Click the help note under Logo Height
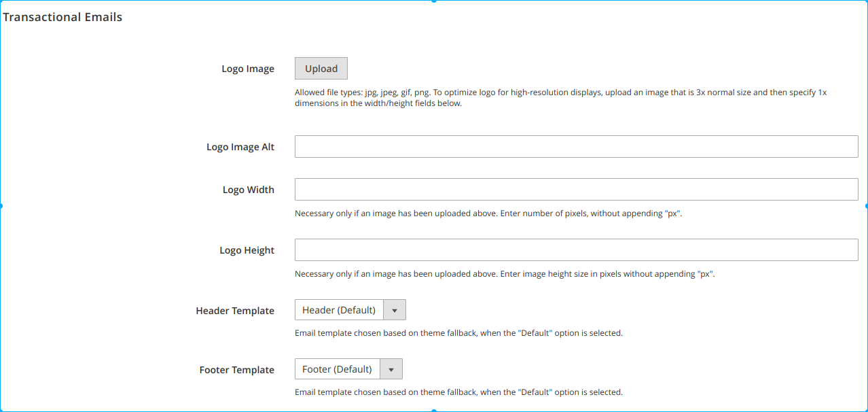Image resolution: width=868 pixels, height=412 pixels. click(505, 275)
